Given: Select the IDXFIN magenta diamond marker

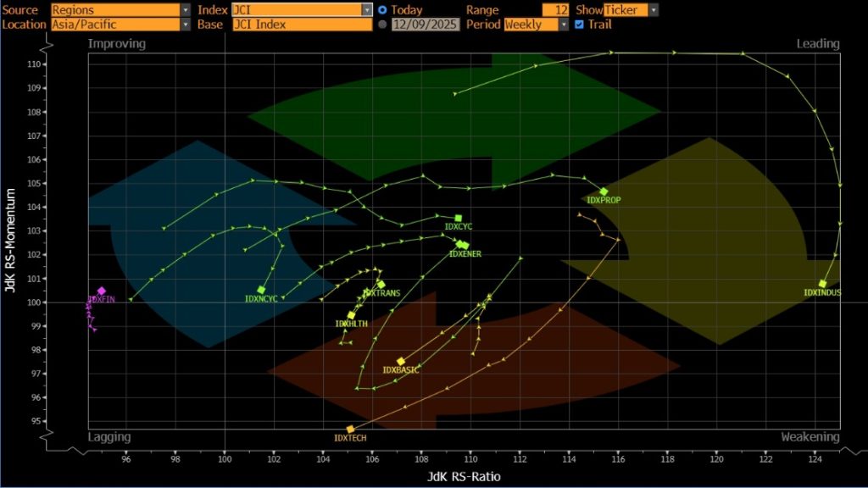Looking at the screenshot, I should [102, 291].
